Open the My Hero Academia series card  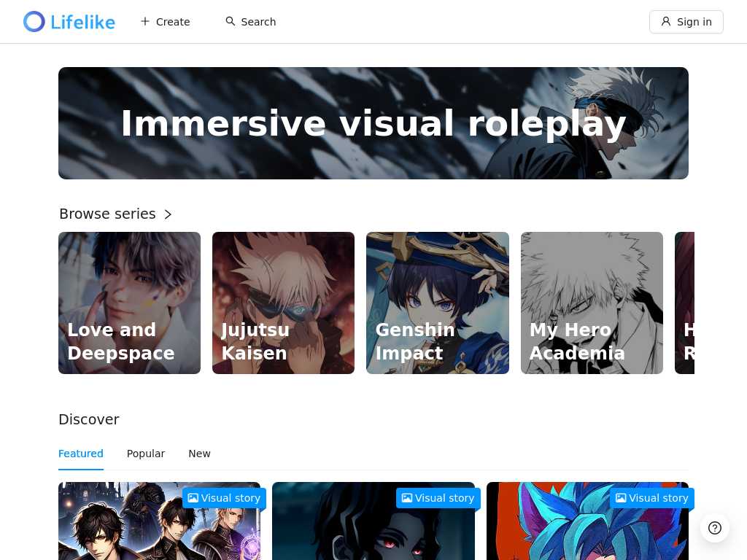[x=592, y=303]
